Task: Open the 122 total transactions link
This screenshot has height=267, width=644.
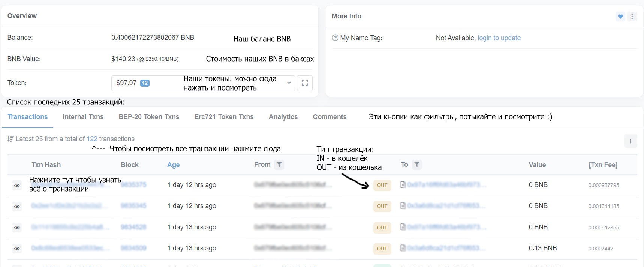Action: 92,139
